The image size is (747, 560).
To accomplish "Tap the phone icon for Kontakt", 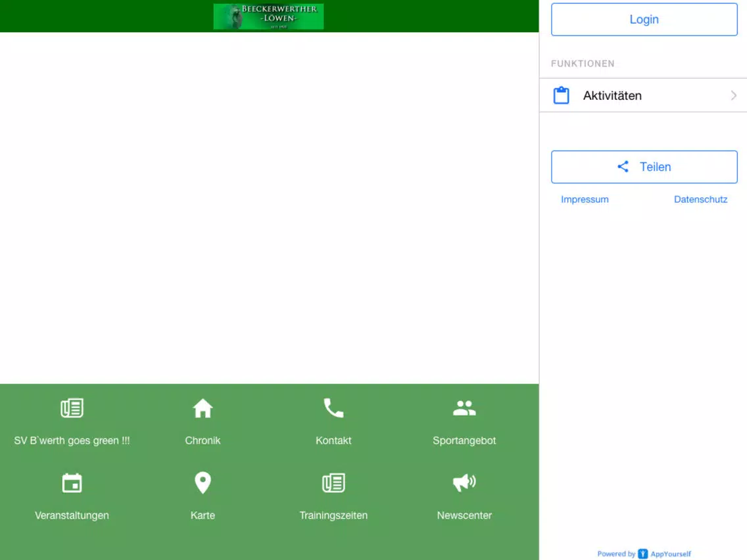I will click(333, 408).
